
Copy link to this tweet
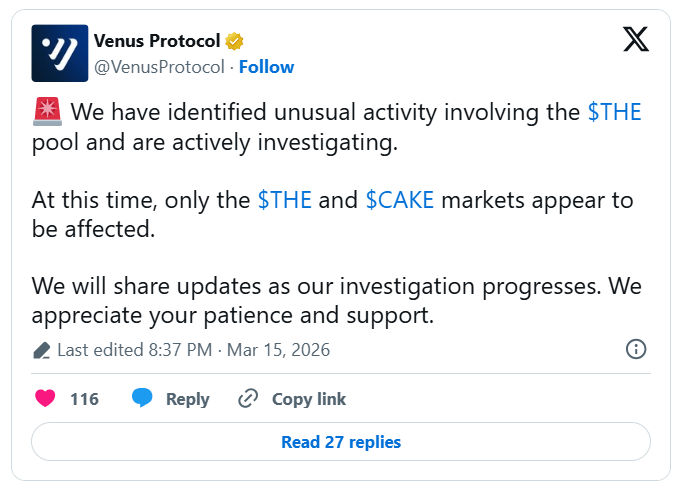tap(308, 399)
